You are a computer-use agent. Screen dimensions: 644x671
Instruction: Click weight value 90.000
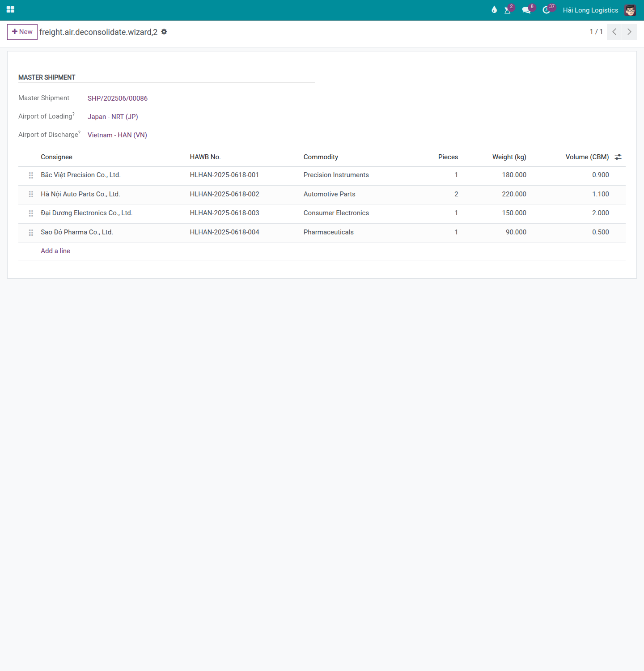click(516, 232)
